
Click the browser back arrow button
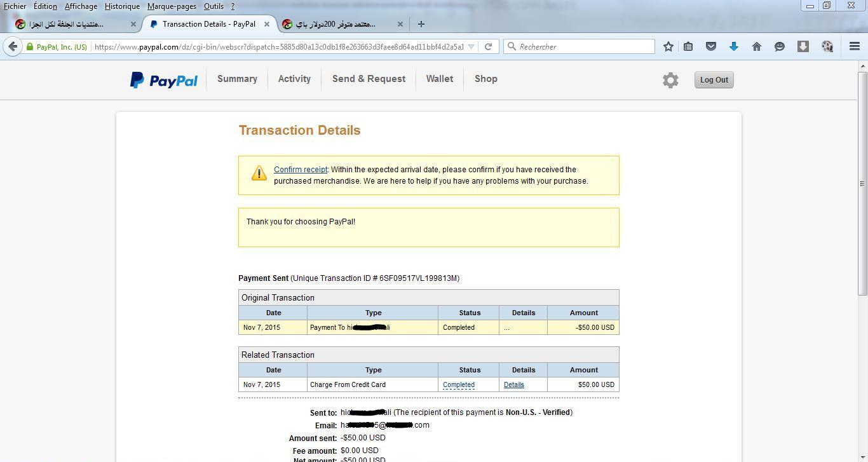(x=13, y=46)
